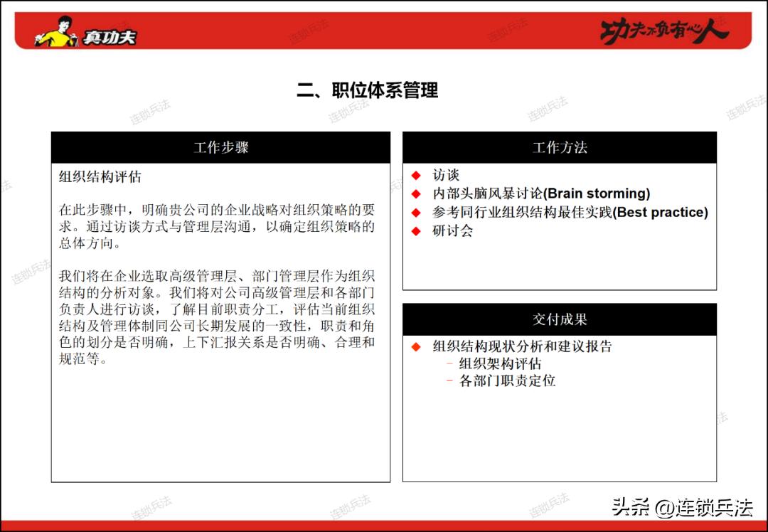The height and width of the screenshot is (532, 768).
Task: Click the dash marker before 各部门职责定位
Action: 449,381
